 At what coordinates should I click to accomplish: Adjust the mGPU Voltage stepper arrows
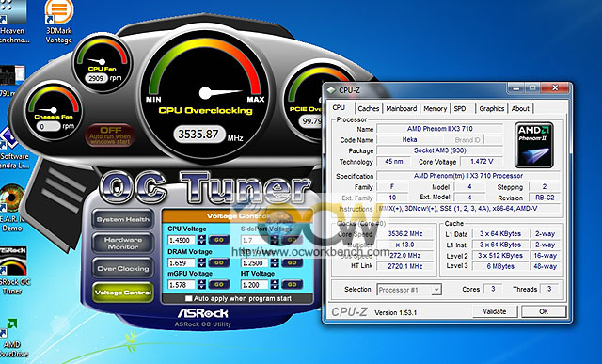click(201, 284)
